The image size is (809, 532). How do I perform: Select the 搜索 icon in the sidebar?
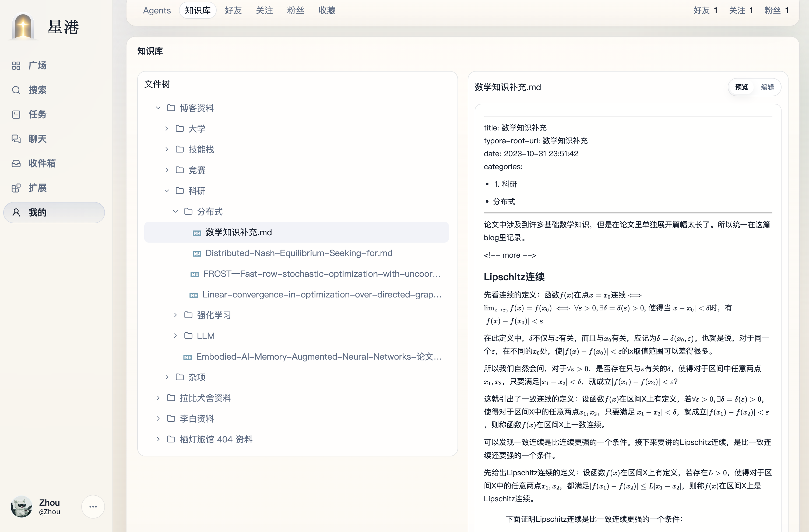[16, 90]
